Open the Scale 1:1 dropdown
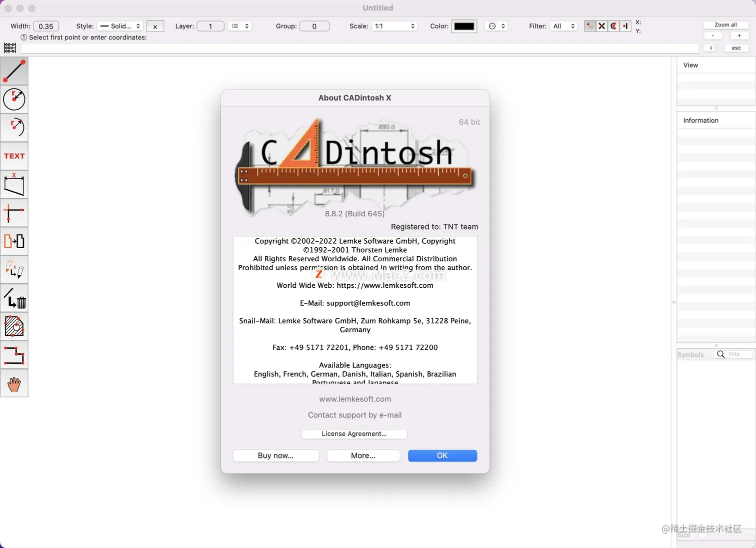Image resolution: width=756 pixels, height=548 pixels. coord(394,26)
